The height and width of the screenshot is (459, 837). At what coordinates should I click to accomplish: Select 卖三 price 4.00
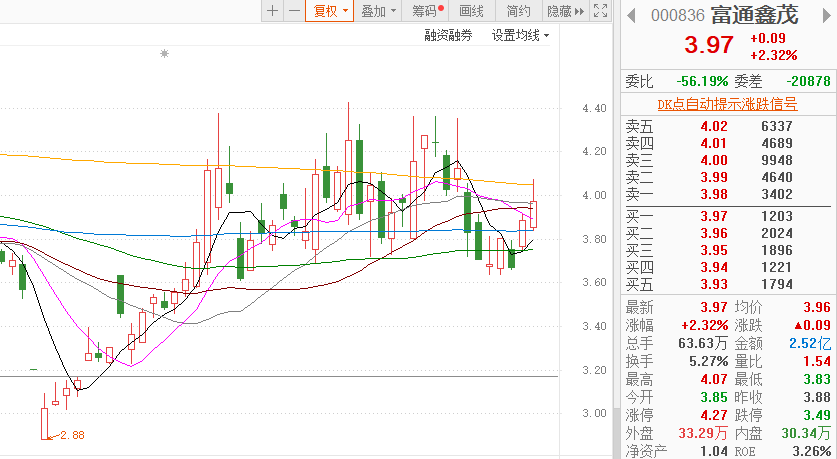(x=714, y=161)
